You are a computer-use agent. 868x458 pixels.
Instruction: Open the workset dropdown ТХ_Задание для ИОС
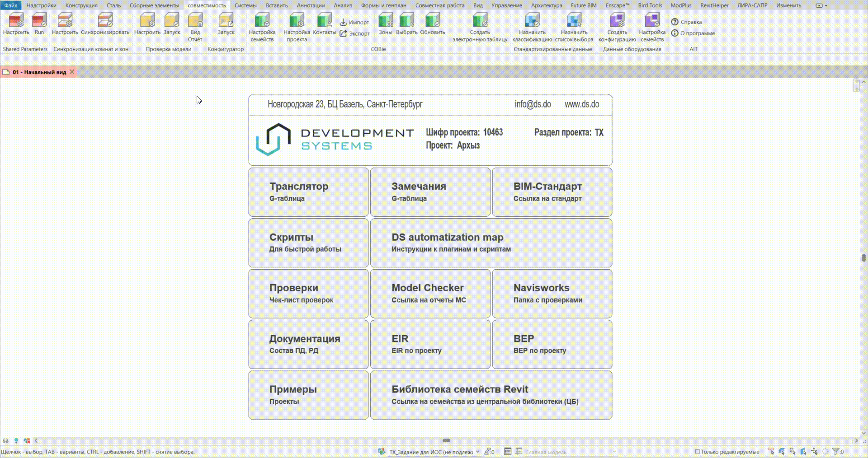[477, 452]
